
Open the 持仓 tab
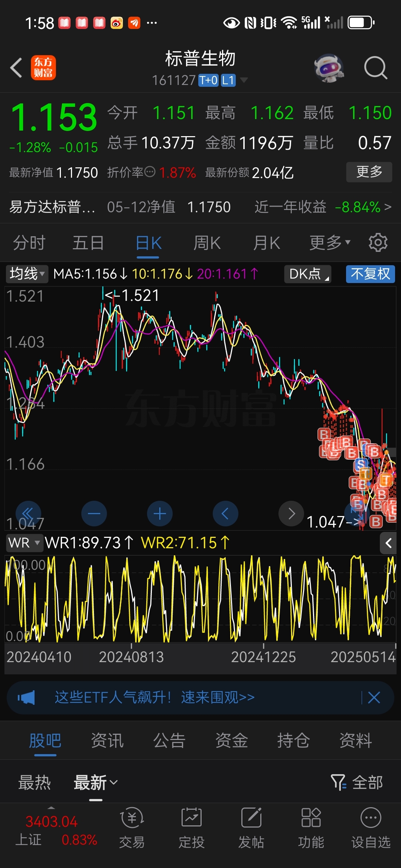(294, 741)
